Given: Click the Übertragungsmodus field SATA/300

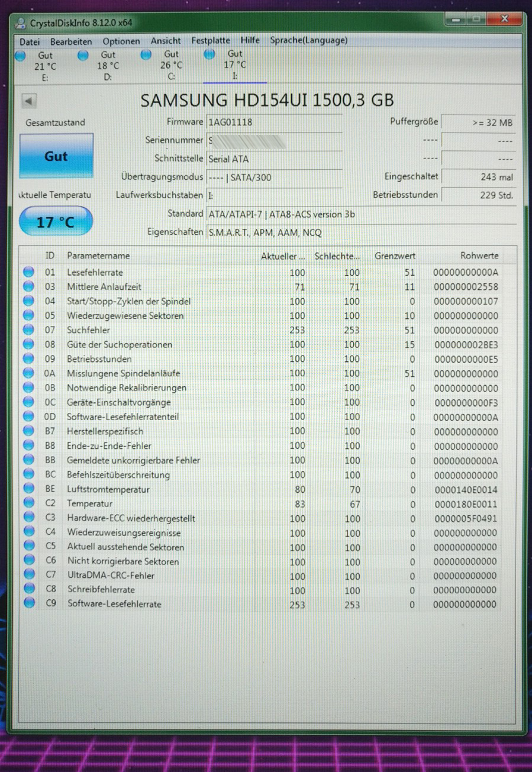Looking at the screenshot, I should coord(274,177).
